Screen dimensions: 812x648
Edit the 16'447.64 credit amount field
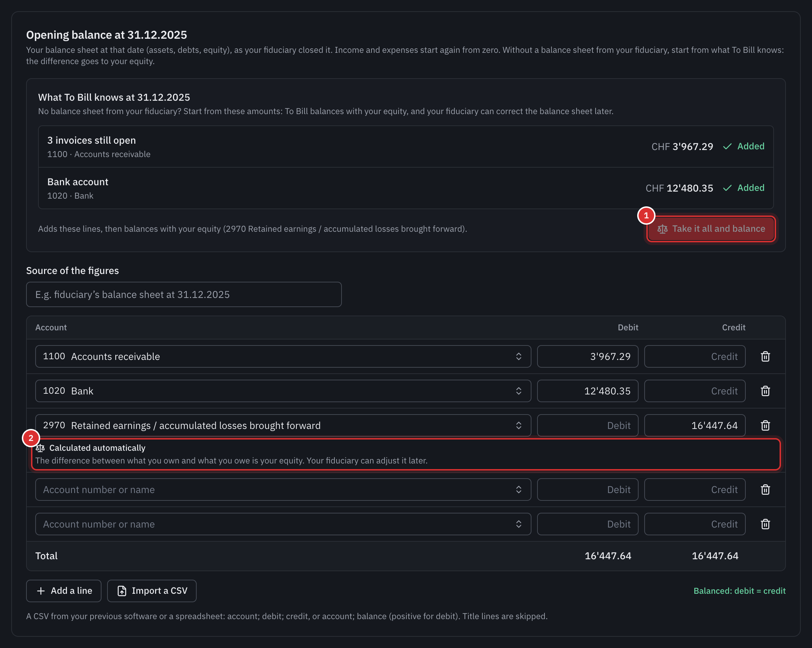pyautogui.click(x=695, y=426)
